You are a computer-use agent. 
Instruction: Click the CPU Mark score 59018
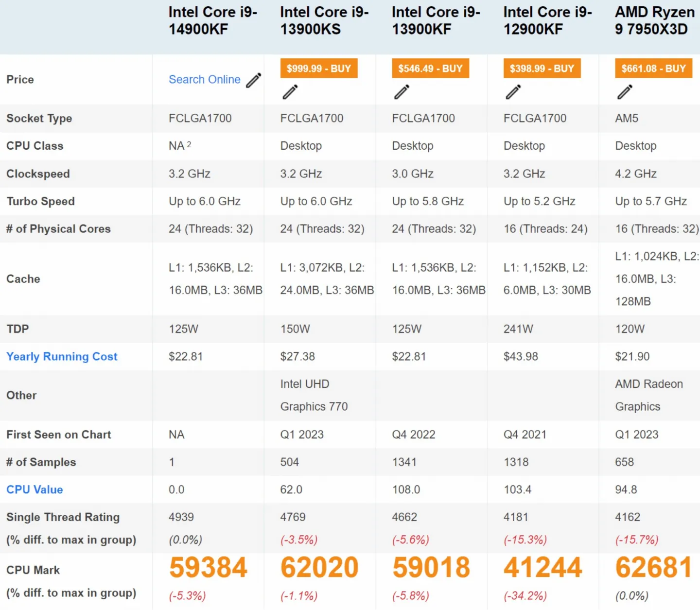[431, 568]
